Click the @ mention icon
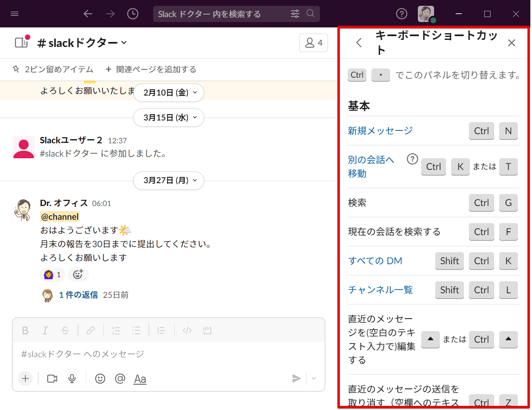The height and width of the screenshot is (410, 532). (120, 378)
